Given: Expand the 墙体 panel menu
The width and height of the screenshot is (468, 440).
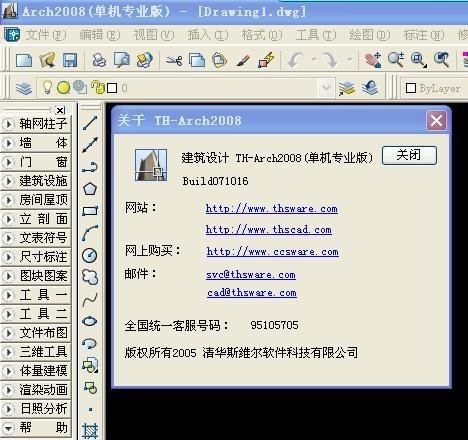Looking at the screenshot, I should pyautogui.click(x=35, y=143).
